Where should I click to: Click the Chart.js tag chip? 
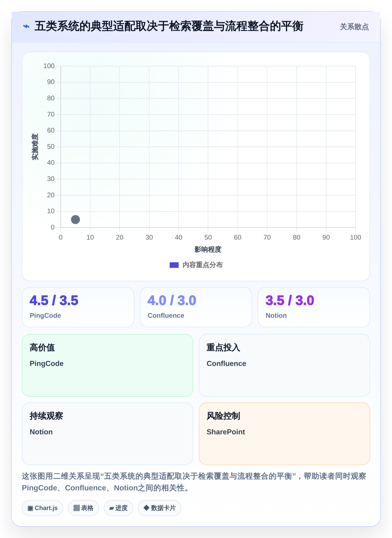tap(43, 508)
